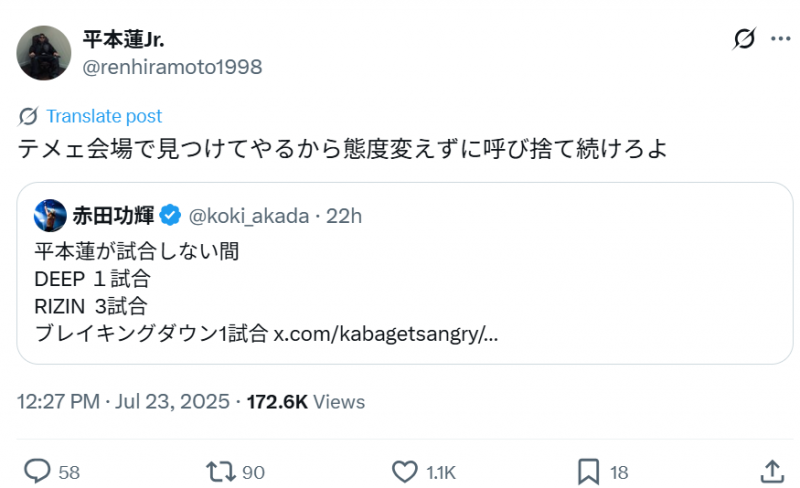
Task: Like the post with the heart icon
Action: click(404, 471)
